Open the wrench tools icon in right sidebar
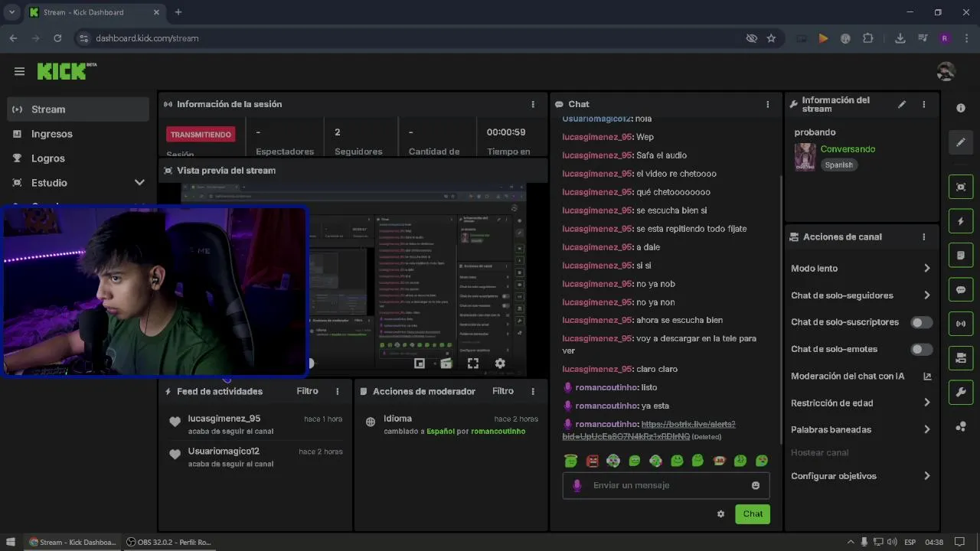Viewport: 980px width, 551px height. point(961,393)
